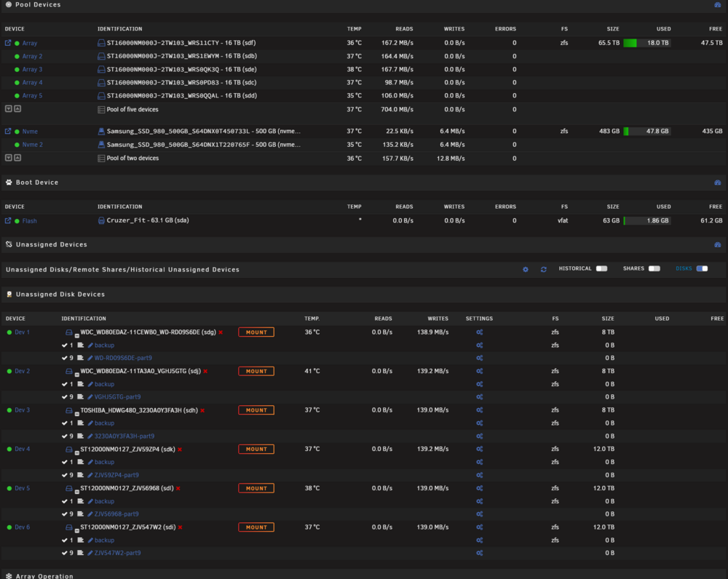The width and height of the screenshot is (728, 579).
Task: Refresh the unassigned disks list
Action: pos(543,269)
